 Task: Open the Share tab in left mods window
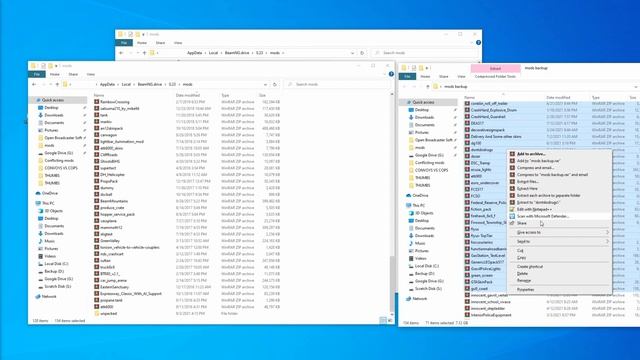(73, 74)
